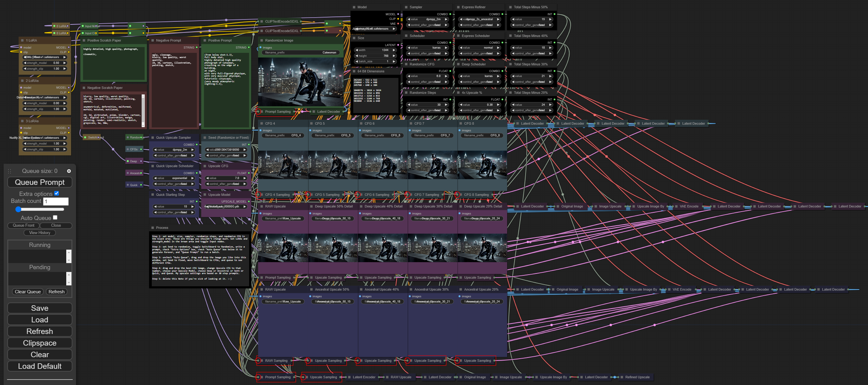Collapse the 64 Bit Dimensions node dot

(x=354, y=71)
